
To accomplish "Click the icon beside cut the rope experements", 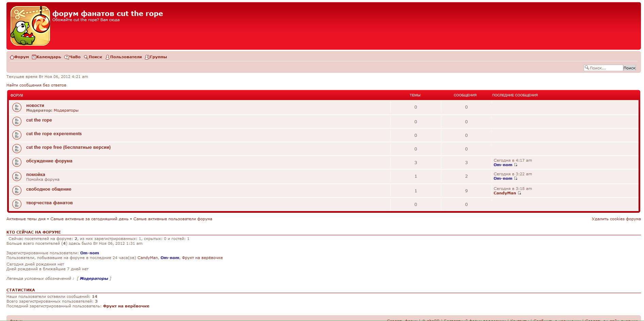I will 17,135.
